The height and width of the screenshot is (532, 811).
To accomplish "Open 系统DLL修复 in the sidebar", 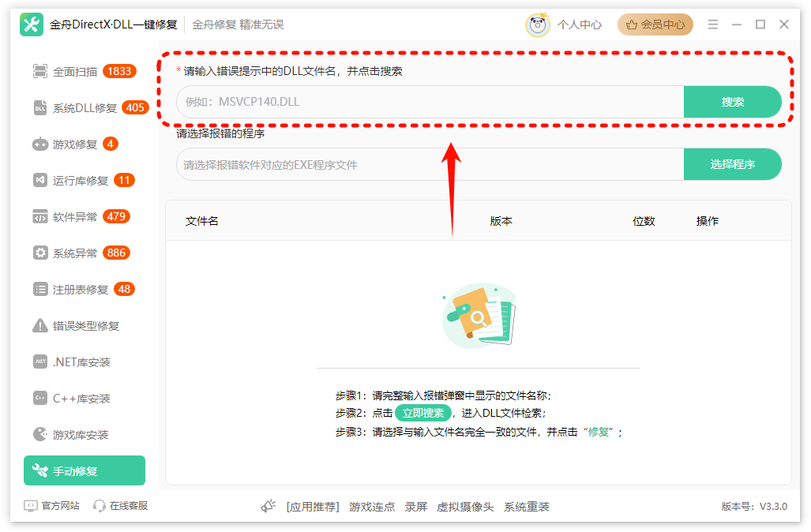I will [84, 107].
